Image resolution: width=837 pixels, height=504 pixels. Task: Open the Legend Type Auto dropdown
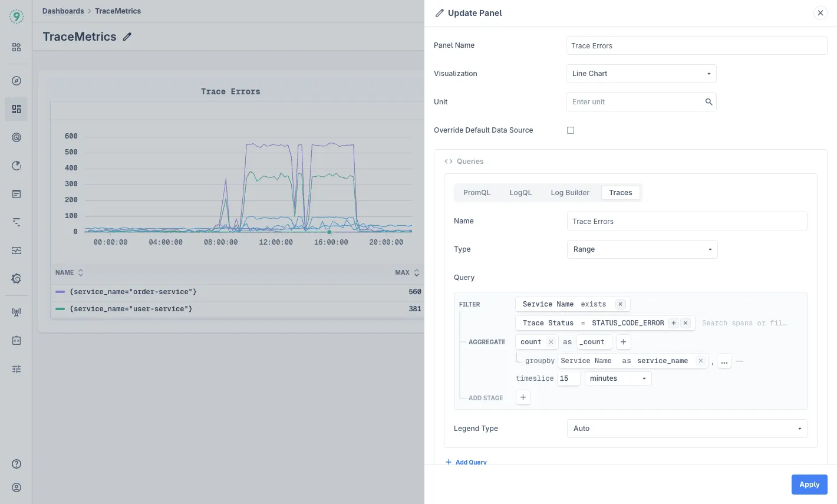tap(687, 429)
